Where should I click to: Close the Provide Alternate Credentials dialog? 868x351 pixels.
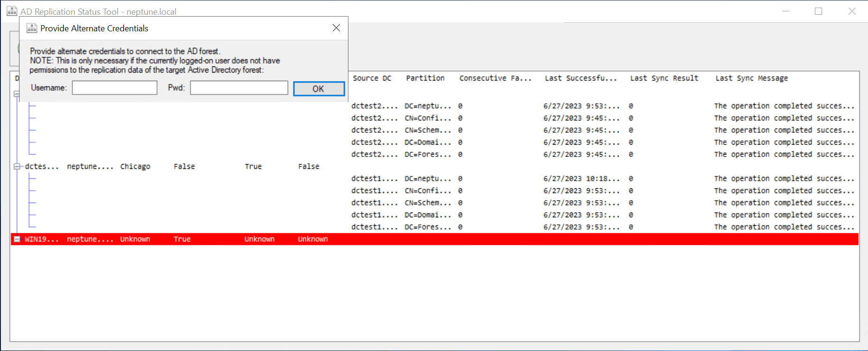click(x=336, y=28)
